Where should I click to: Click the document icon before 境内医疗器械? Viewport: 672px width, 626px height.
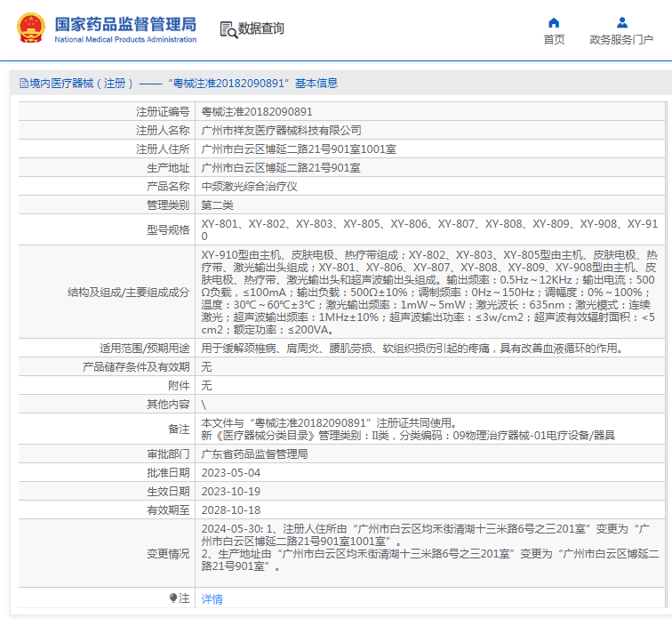(x=24, y=84)
